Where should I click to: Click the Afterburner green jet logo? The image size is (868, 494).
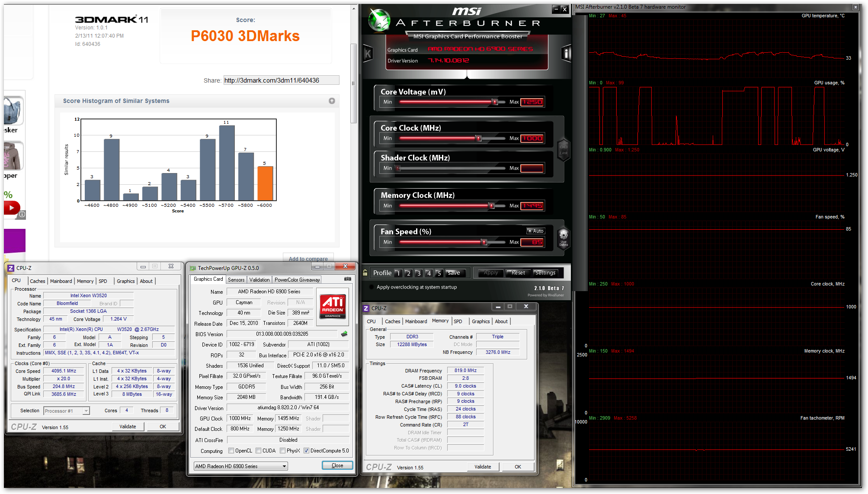[379, 20]
